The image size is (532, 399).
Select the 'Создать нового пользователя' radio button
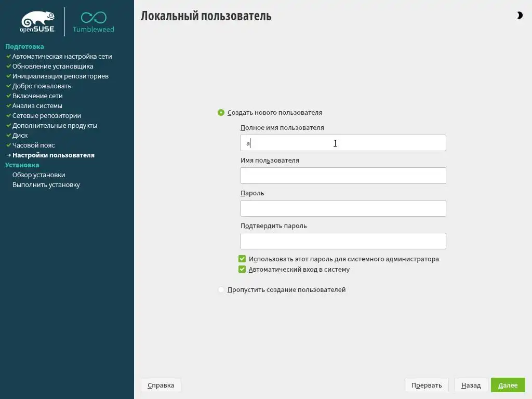[221, 113]
